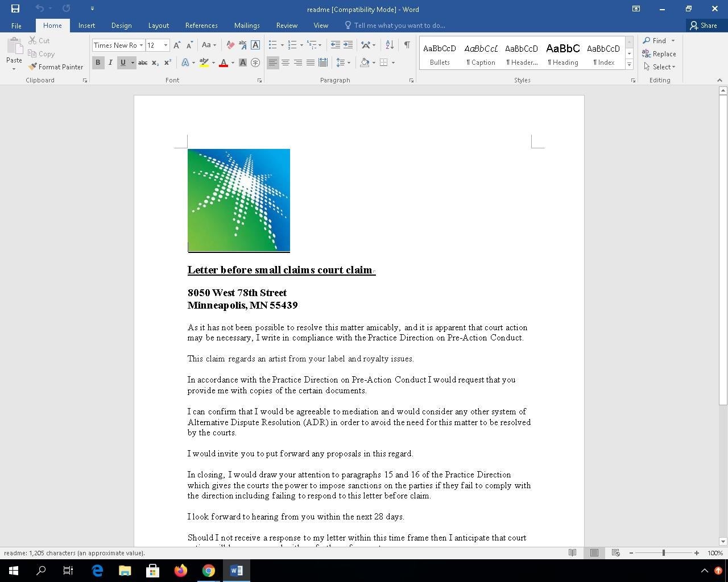The width and height of the screenshot is (728, 582).
Task: Click Grow Font size icon
Action: point(177,45)
